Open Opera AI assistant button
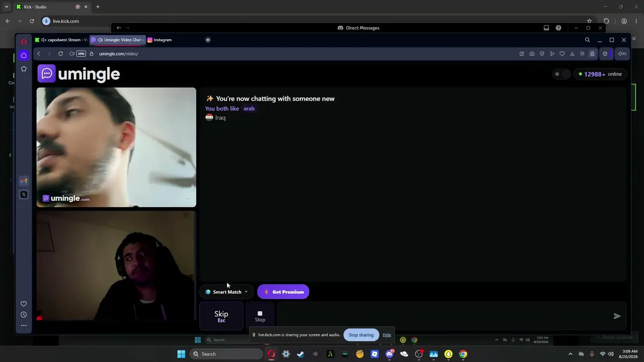This screenshot has height=362, width=644. (622, 54)
